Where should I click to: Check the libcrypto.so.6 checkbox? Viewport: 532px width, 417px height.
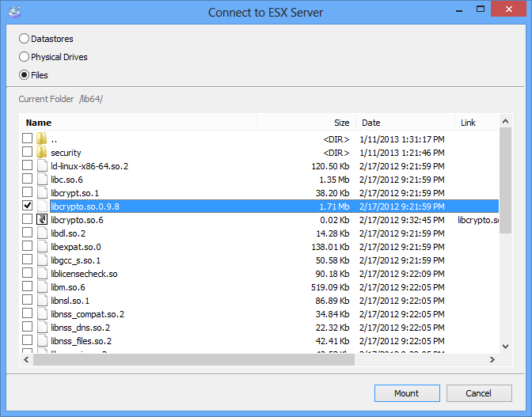27,219
